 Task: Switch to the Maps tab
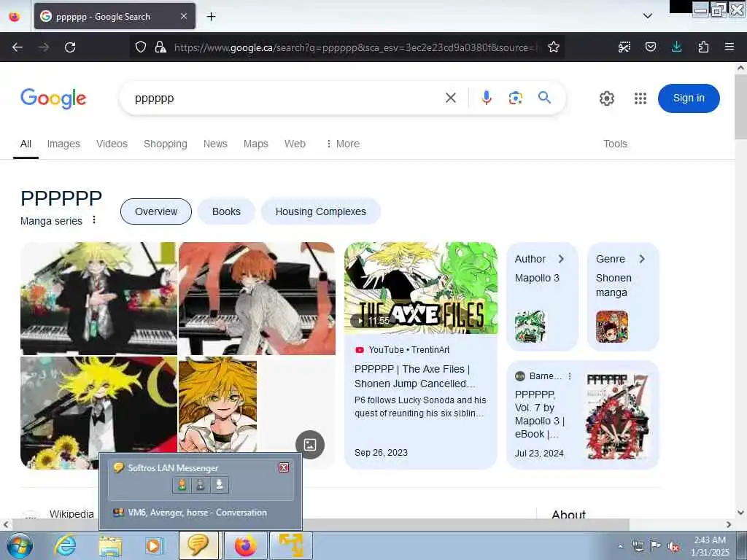tap(256, 144)
